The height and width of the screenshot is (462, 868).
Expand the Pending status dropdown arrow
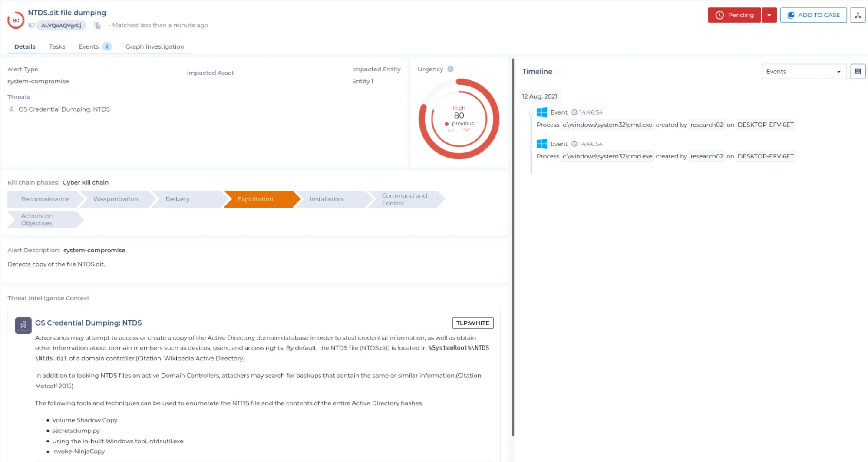769,15
